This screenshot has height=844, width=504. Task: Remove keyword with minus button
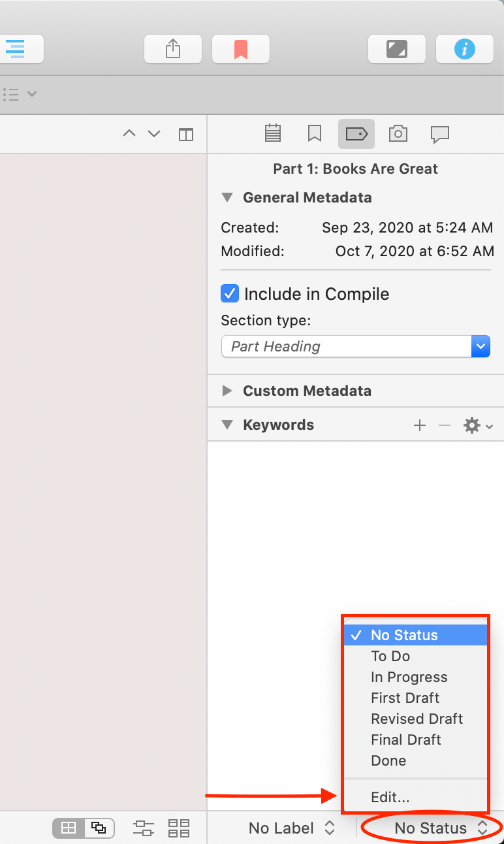[x=445, y=426]
